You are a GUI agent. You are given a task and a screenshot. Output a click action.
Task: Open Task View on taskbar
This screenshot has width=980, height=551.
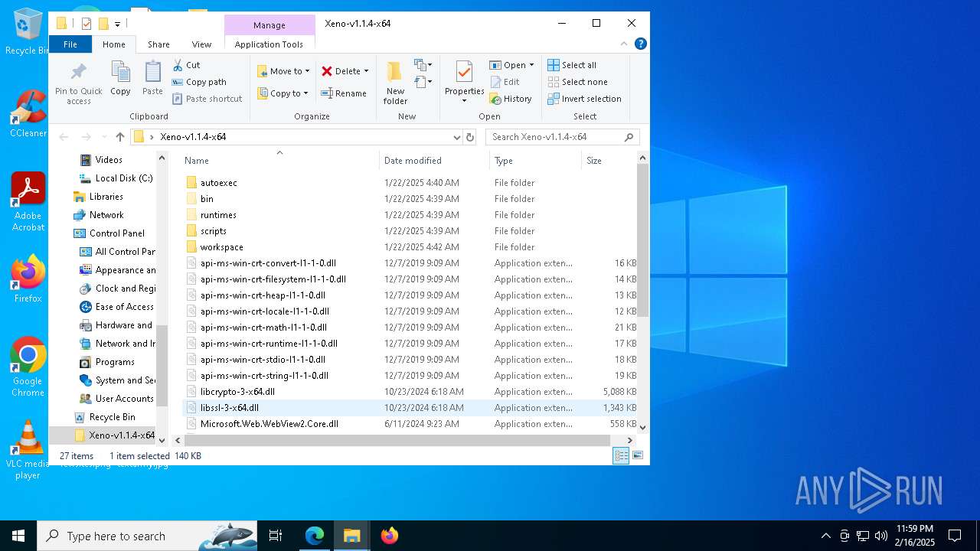276,536
